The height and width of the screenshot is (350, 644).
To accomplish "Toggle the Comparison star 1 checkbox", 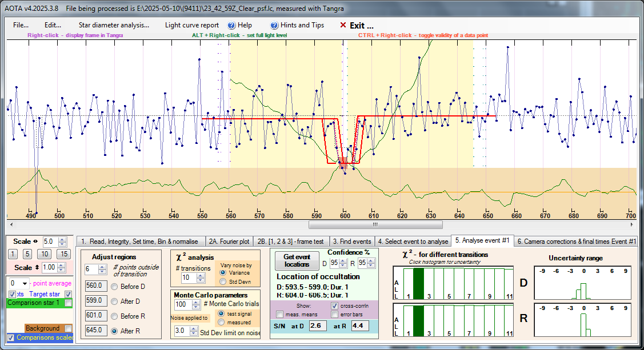I will [x=69, y=303].
